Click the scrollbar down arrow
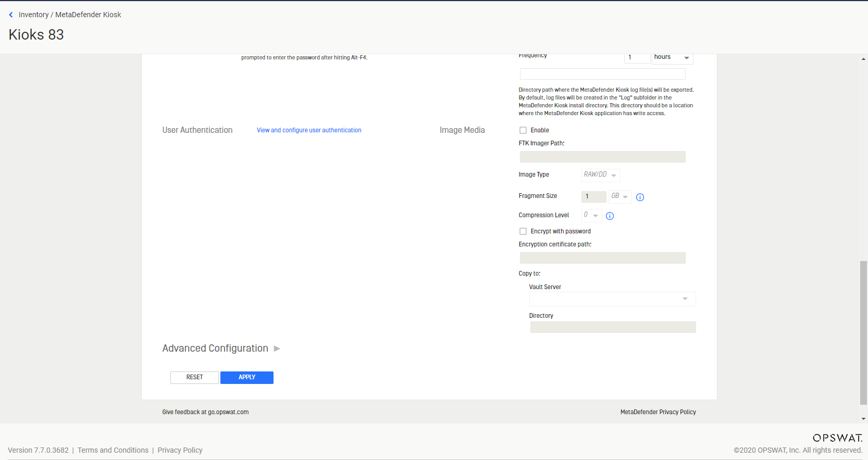Screen dimensions: 868x460 tap(863, 419)
